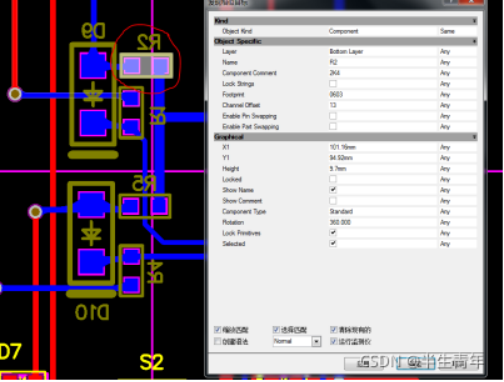
Task: Click the Rotation value field 360.000
Action: 383,222
